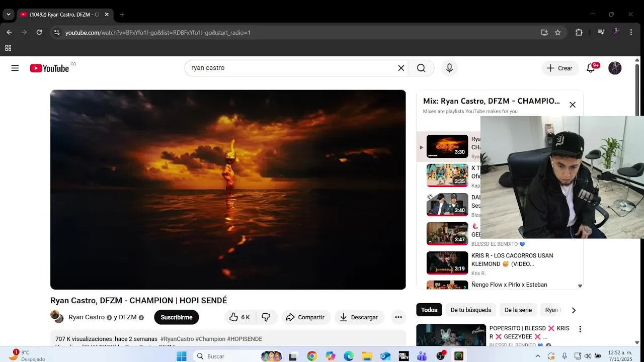644x362 pixels.
Task: Show hidden system tray icons chevron
Action: (x=538, y=356)
